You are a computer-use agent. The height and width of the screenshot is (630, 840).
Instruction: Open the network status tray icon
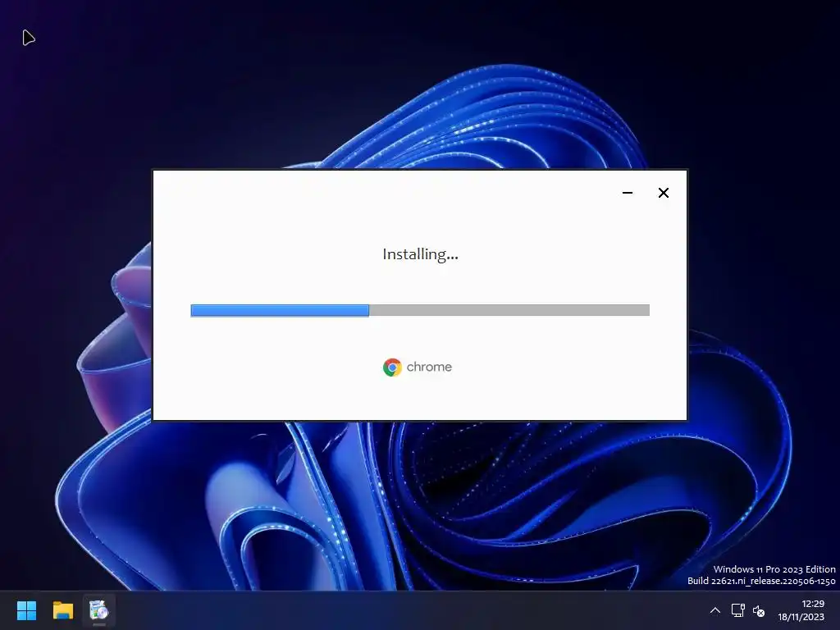click(x=737, y=610)
